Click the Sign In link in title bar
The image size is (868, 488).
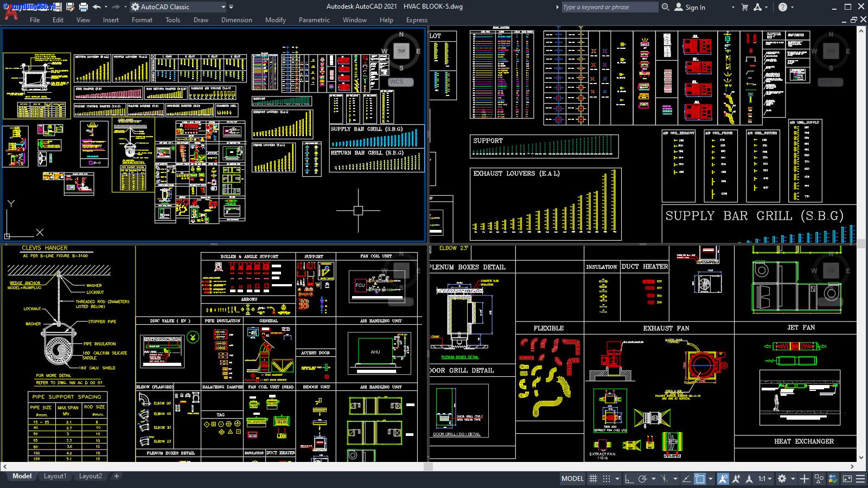pyautogui.click(x=695, y=7)
